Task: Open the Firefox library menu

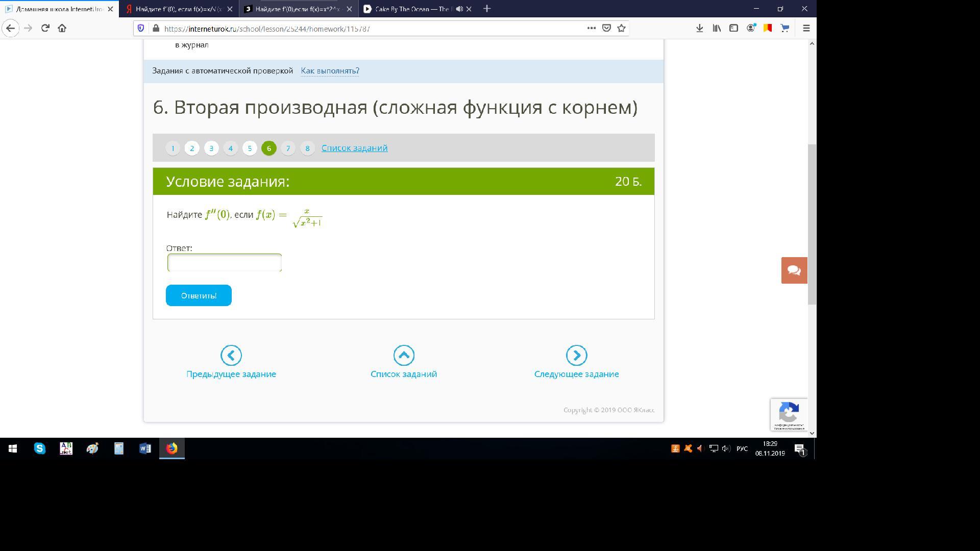Action: pyautogui.click(x=717, y=28)
